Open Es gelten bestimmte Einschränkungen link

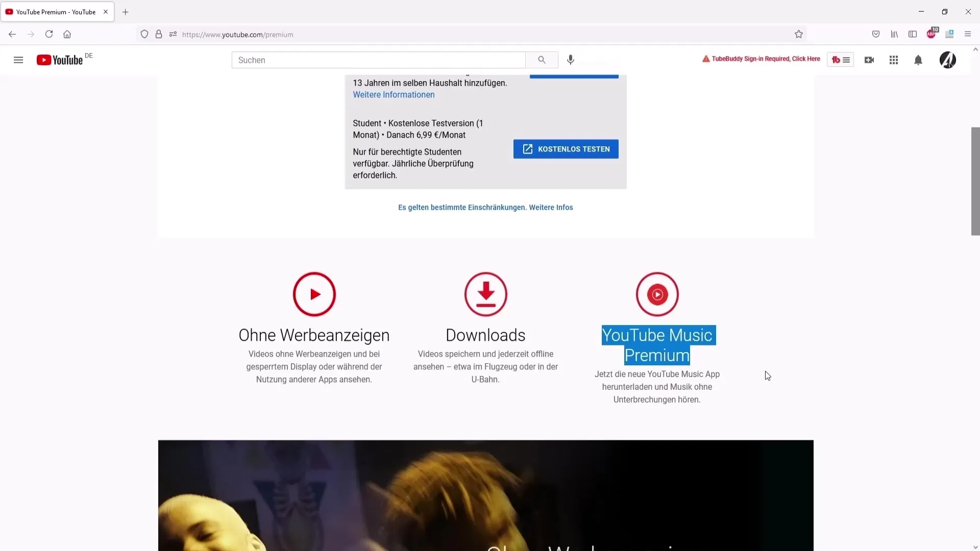click(485, 208)
